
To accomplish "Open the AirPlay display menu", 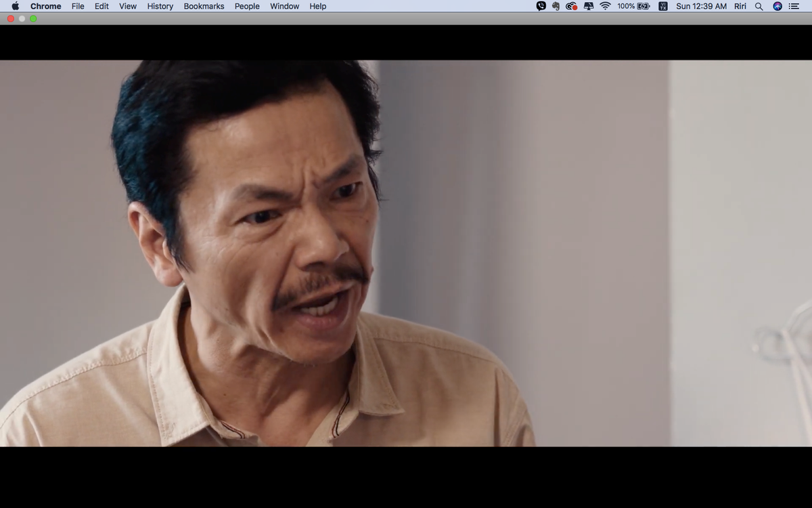I will pyautogui.click(x=588, y=6).
